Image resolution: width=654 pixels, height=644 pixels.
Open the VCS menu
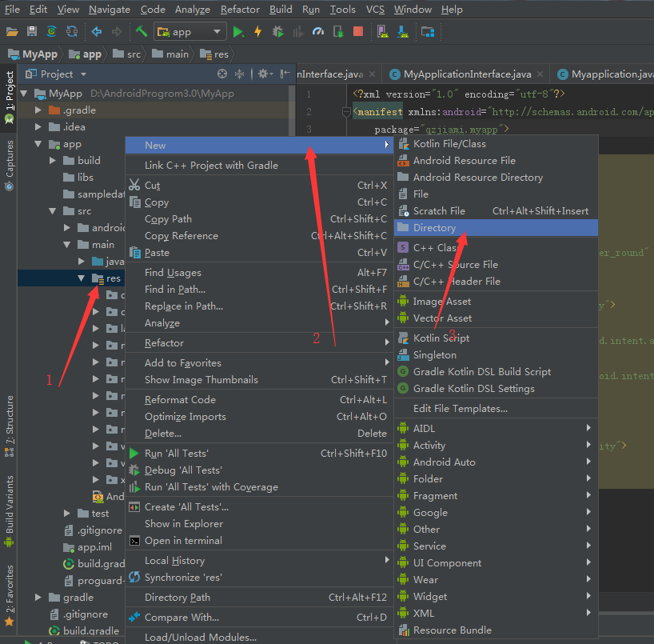375,9
